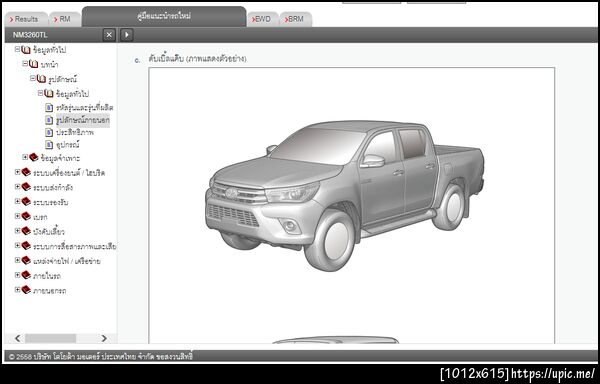Click the red book icon for ระบบรองรับ
This screenshot has width=600, height=384.
(x=26, y=201)
